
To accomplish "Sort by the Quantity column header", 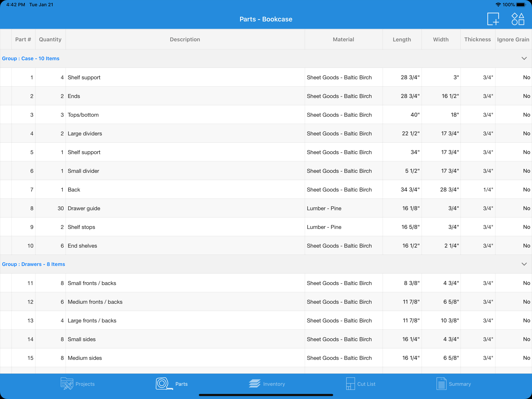I will coord(50,40).
